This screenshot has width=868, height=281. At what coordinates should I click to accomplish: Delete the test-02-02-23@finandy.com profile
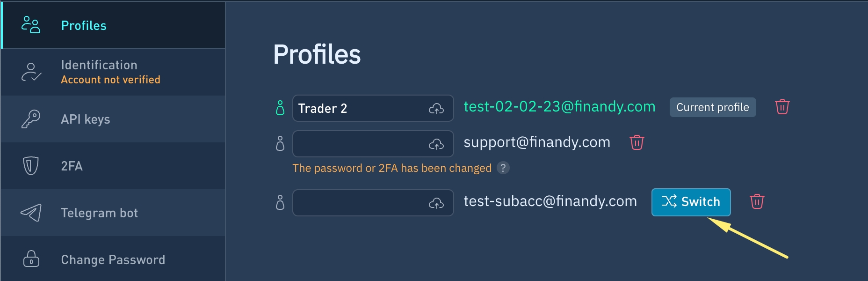(x=782, y=107)
